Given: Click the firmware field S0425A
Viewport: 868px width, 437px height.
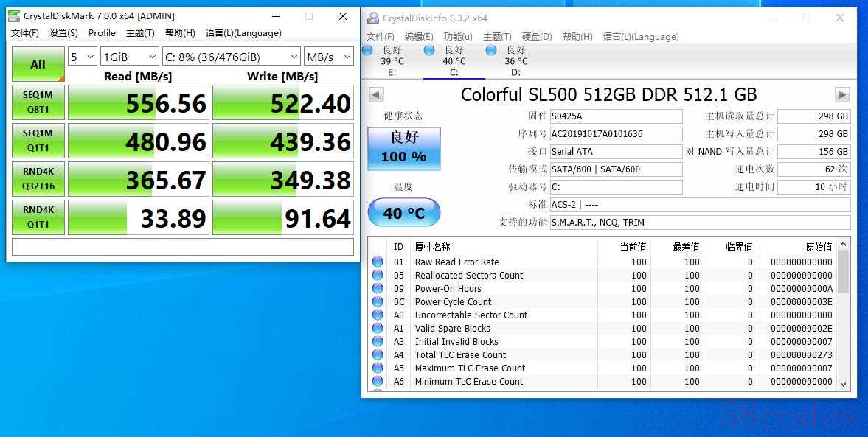Looking at the screenshot, I should pos(616,116).
